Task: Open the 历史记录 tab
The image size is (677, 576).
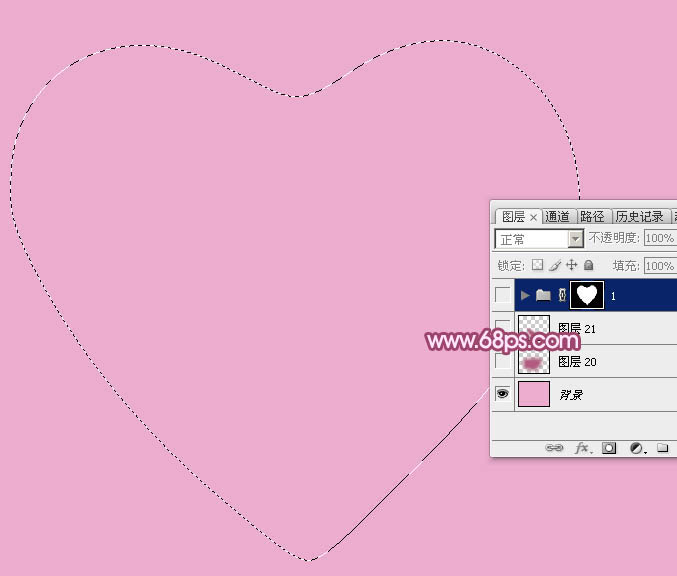Action: click(x=639, y=216)
